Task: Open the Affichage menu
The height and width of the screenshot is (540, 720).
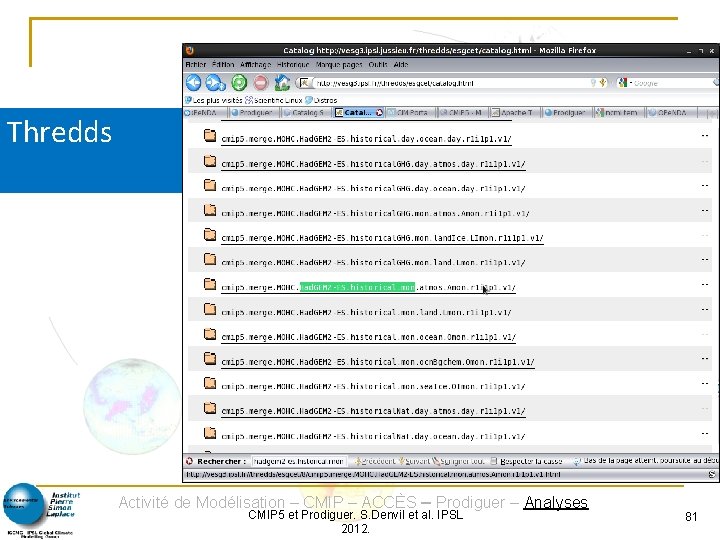Action: (x=255, y=65)
